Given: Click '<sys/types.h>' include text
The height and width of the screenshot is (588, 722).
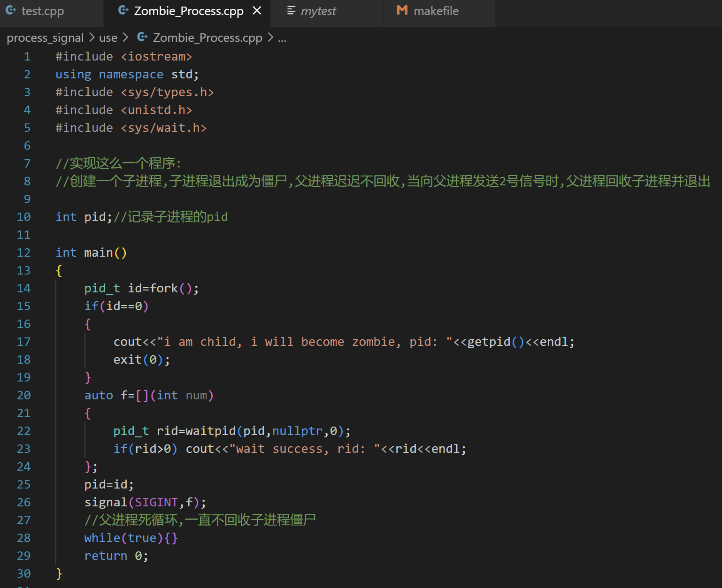Looking at the screenshot, I should [167, 92].
